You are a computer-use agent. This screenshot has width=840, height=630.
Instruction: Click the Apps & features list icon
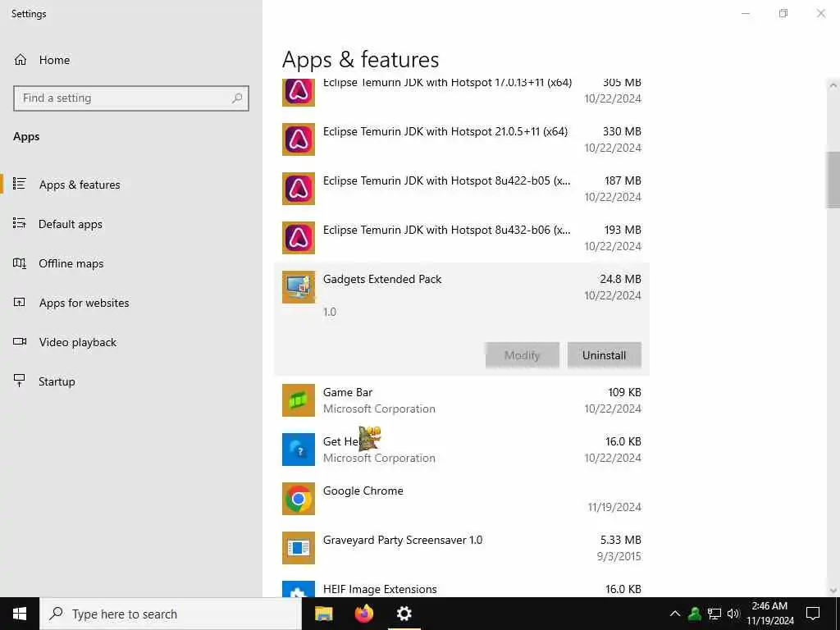click(x=20, y=184)
